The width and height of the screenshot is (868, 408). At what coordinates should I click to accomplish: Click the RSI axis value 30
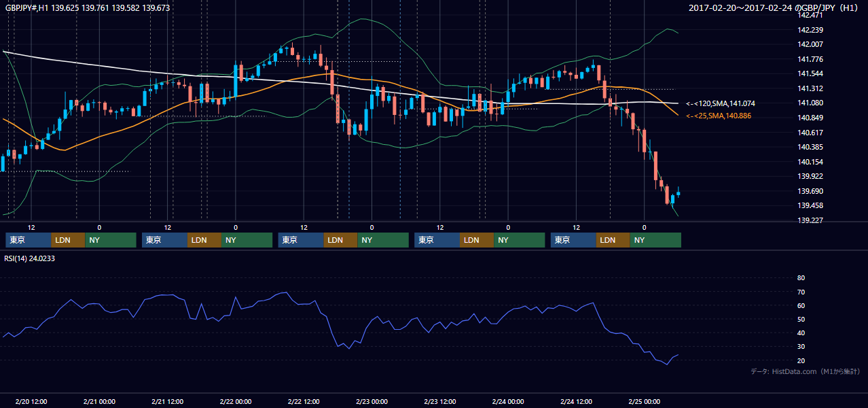click(x=801, y=347)
